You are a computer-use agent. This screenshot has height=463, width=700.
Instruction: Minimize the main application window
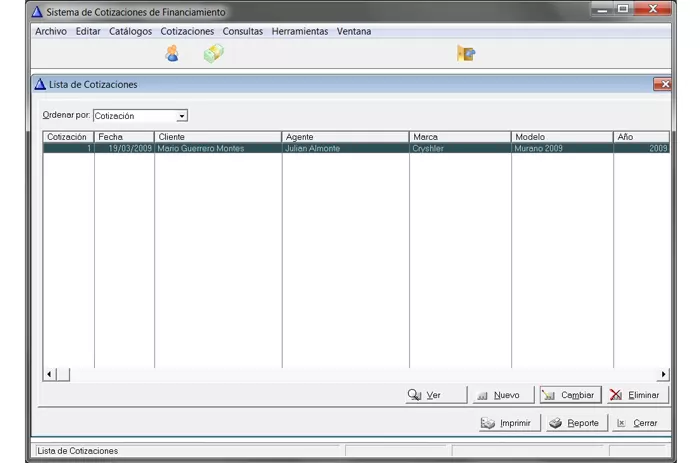point(603,8)
